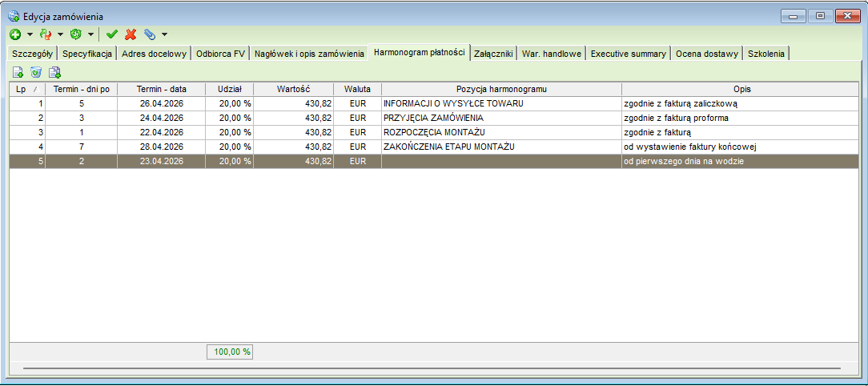The height and width of the screenshot is (386, 868).
Task: Click the EUR cell in the 28.04.2026 row
Action: (x=357, y=147)
